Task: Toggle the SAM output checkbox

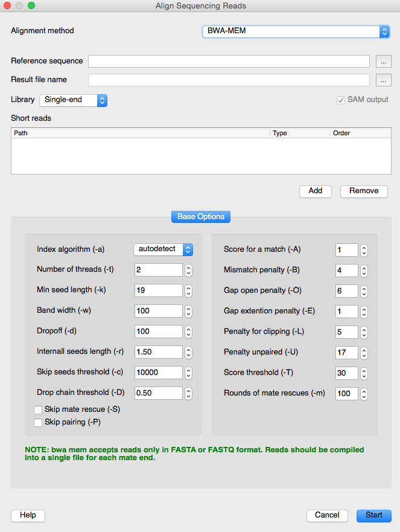Action: point(341,100)
